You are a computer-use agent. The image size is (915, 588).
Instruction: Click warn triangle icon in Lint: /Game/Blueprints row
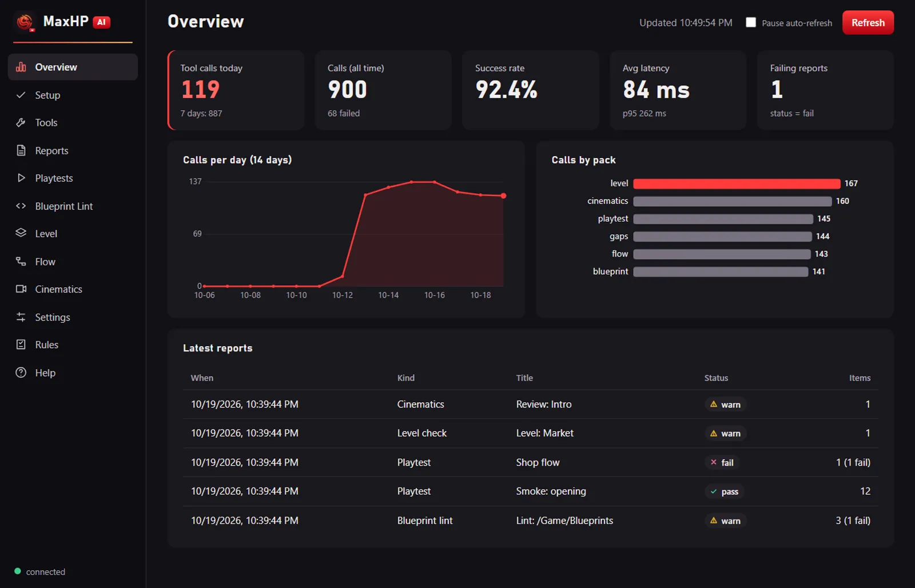coord(714,521)
